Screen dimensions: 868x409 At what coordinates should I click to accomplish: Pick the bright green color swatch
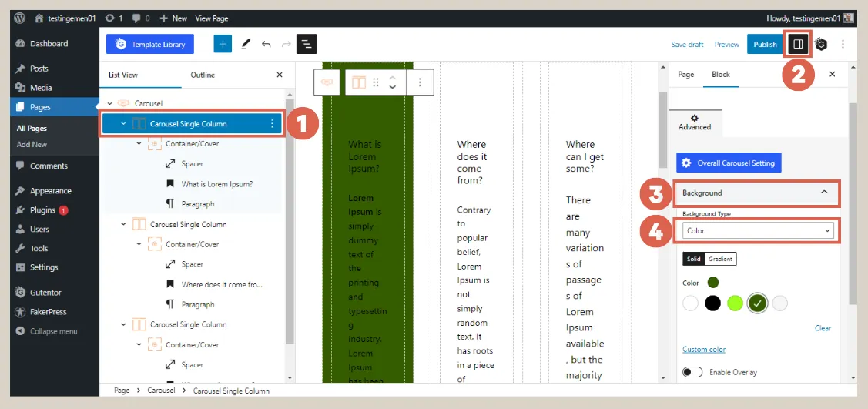tap(735, 303)
